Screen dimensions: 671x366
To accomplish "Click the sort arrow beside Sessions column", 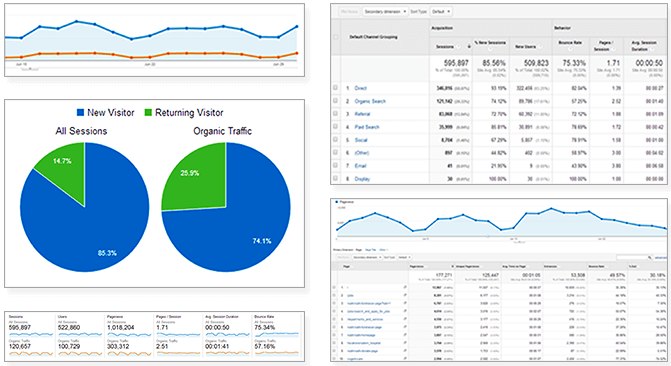I will point(469,46).
